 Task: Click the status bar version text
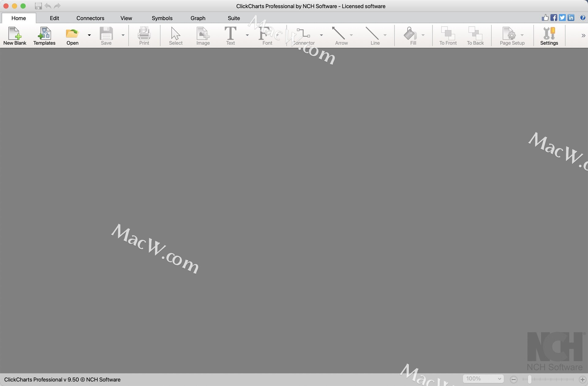[62, 380]
